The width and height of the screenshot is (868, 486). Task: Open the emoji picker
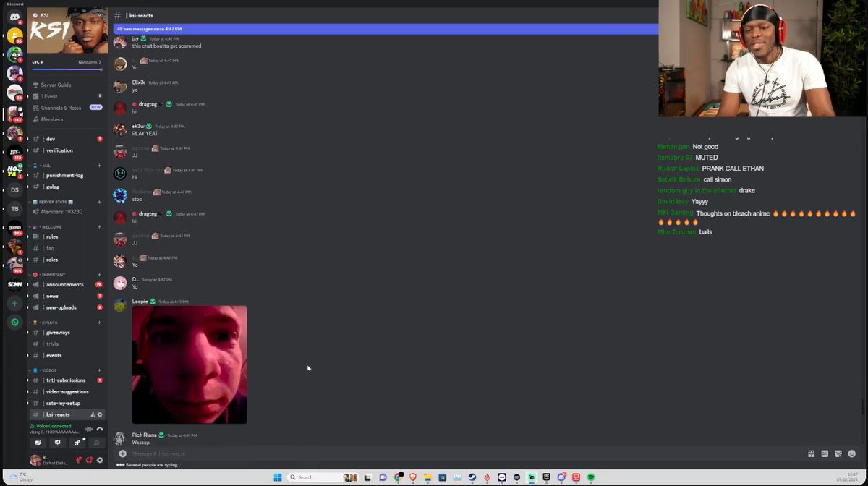pyautogui.click(x=852, y=453)
